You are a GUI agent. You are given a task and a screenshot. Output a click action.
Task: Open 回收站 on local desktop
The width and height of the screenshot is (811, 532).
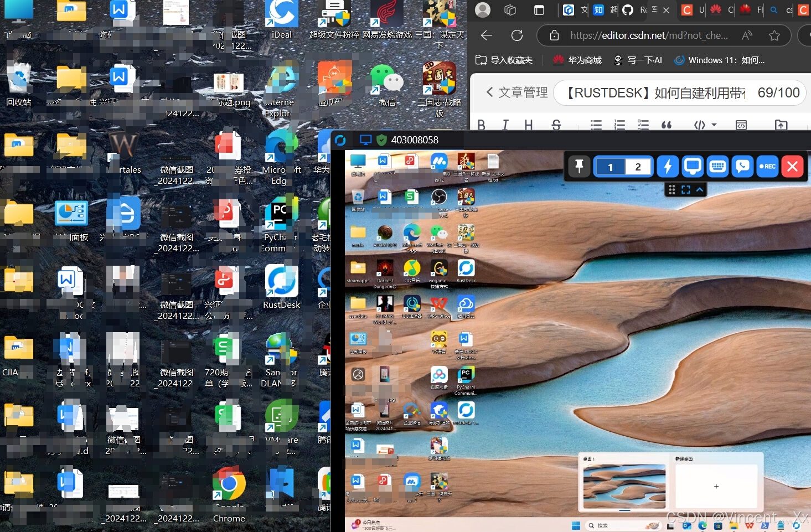(x=19, y=84)
